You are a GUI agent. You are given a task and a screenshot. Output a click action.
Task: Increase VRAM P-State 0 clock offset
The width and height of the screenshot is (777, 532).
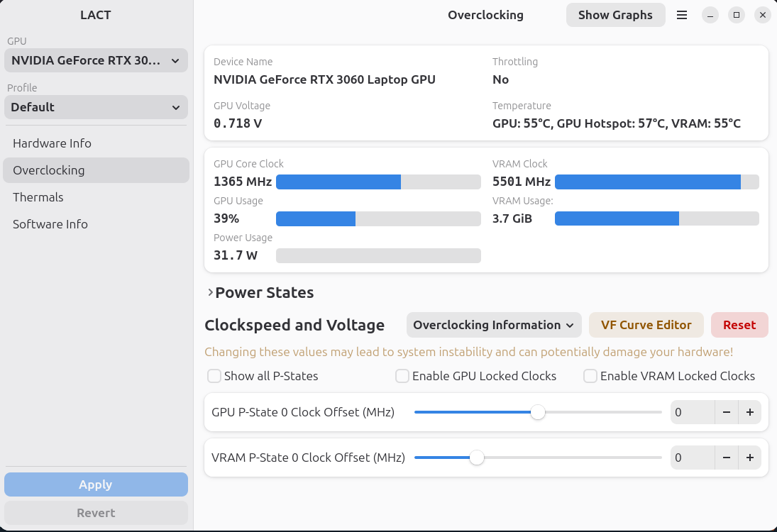pos(750,458)
